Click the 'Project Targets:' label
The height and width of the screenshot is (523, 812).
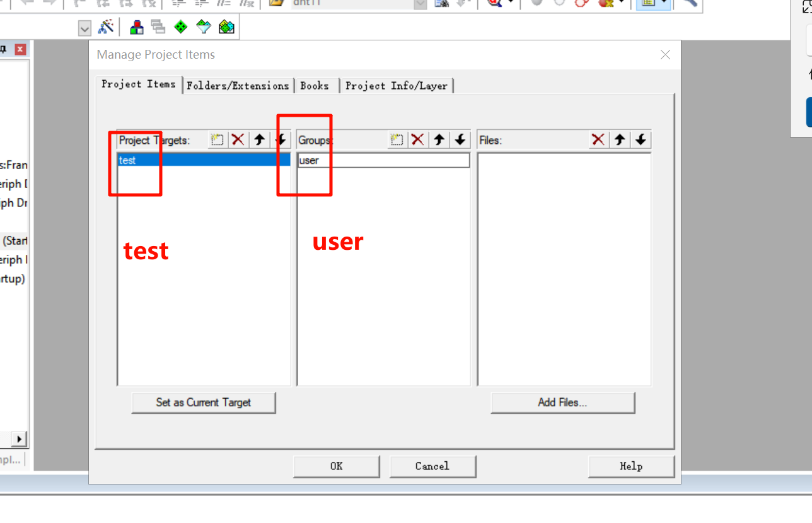click(154, 140)
